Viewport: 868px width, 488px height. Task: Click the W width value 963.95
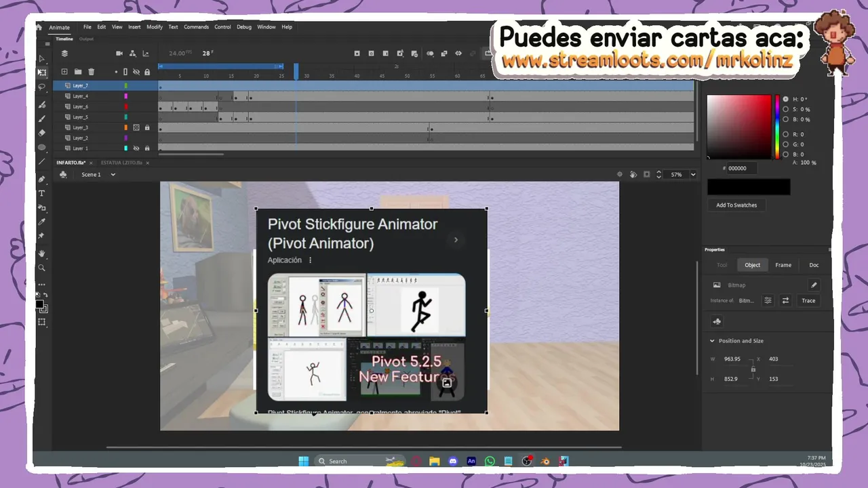coord(732,359)
